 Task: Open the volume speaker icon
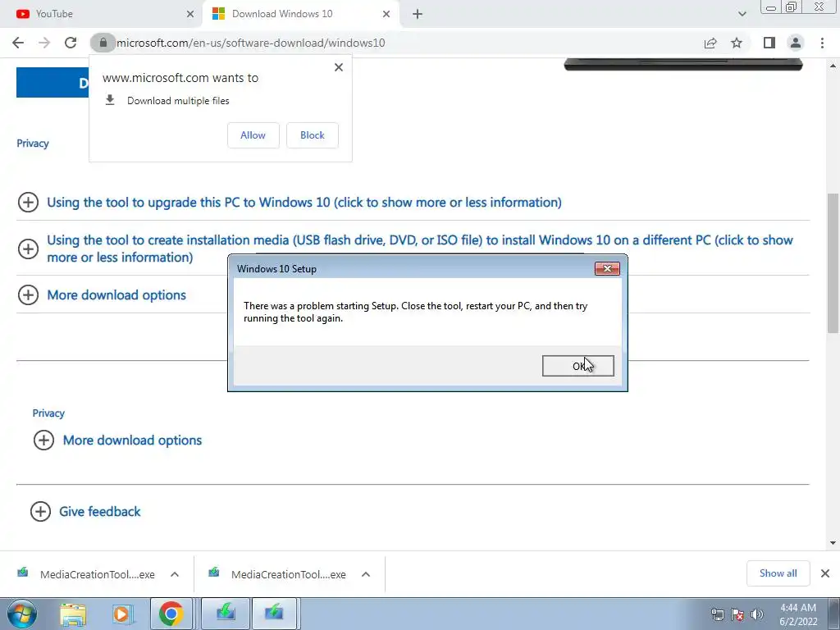point(757,614)
